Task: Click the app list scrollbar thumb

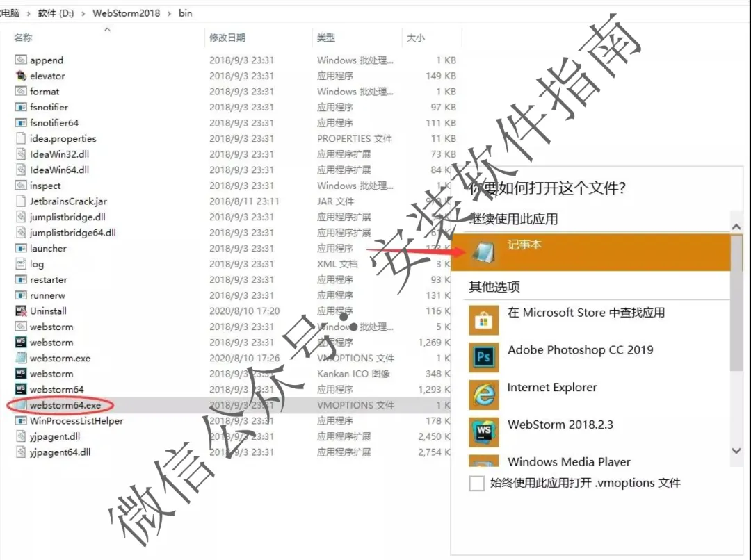Action: (x=736, y=302)
